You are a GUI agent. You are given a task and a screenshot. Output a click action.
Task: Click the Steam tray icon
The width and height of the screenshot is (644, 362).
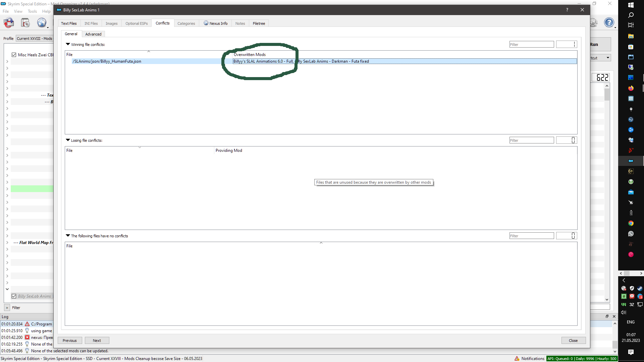coord(640,288)
